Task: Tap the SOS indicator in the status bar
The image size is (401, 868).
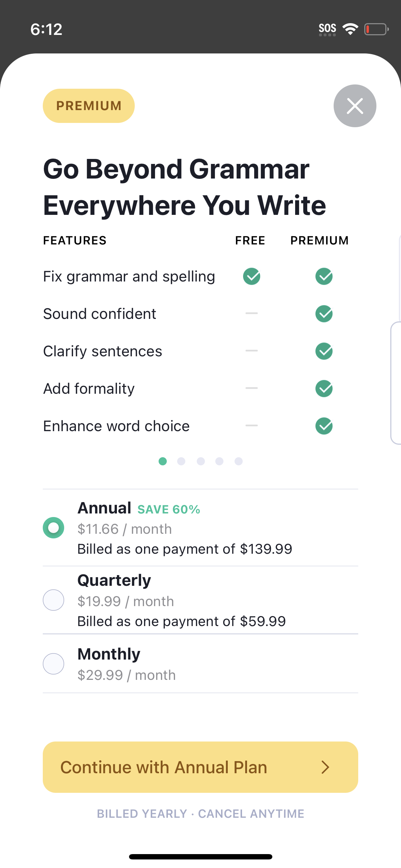Action: pyautogui.click(x=328, y=28)
